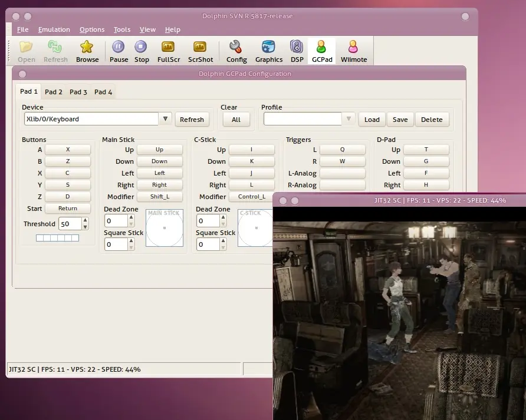Expand the Profile dropdown arrow
The height and width of the screenshot is (420, 526).
tap(349, 119)
